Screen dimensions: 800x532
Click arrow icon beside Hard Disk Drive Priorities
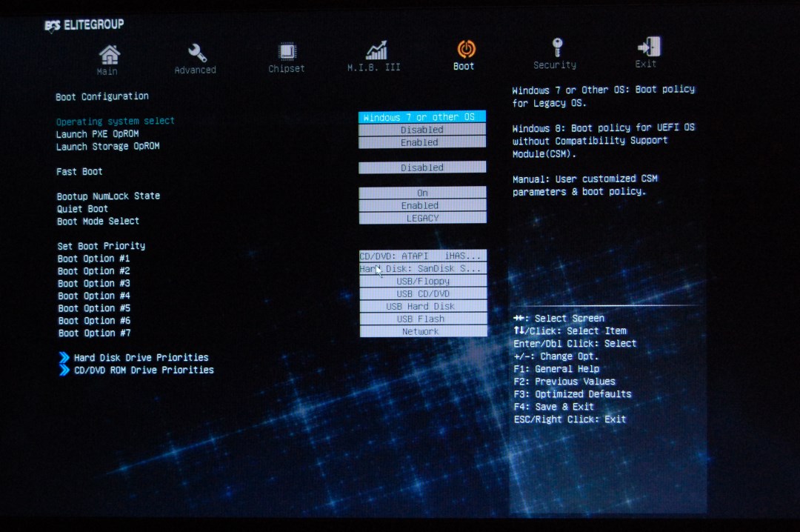(x=64, y=357)
